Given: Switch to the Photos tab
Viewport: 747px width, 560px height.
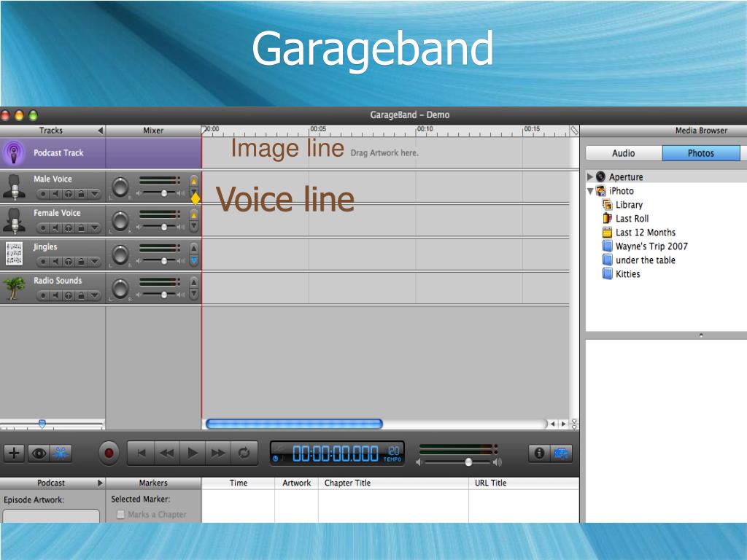Looking at the screenshot, I should coord(701,153).
